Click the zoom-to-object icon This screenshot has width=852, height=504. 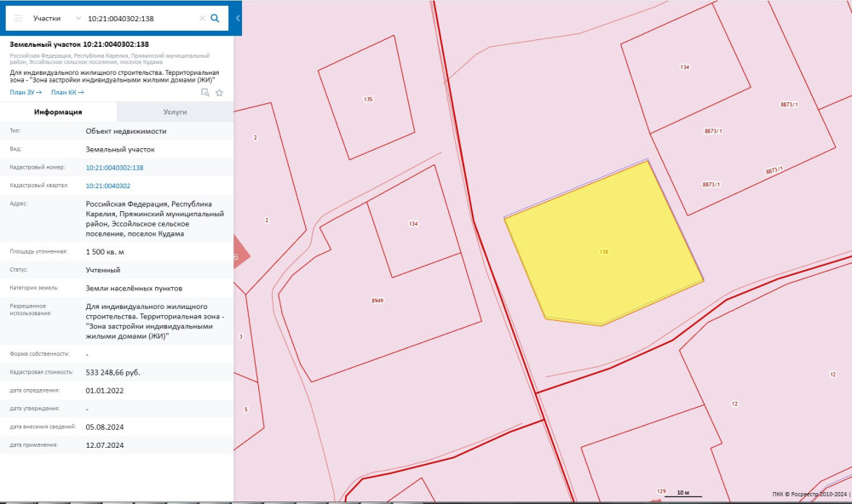pyautogui.click(x=204, y=93)
